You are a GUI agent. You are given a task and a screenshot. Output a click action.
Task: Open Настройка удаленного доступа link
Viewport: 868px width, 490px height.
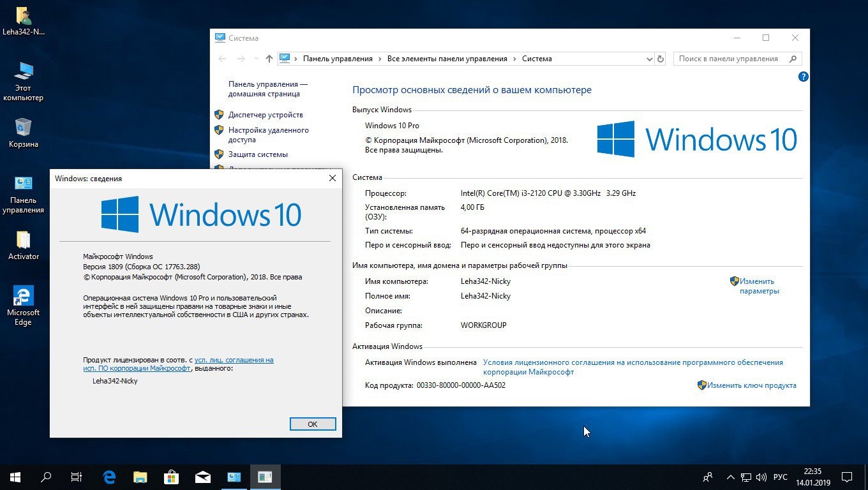click(269, 135)
